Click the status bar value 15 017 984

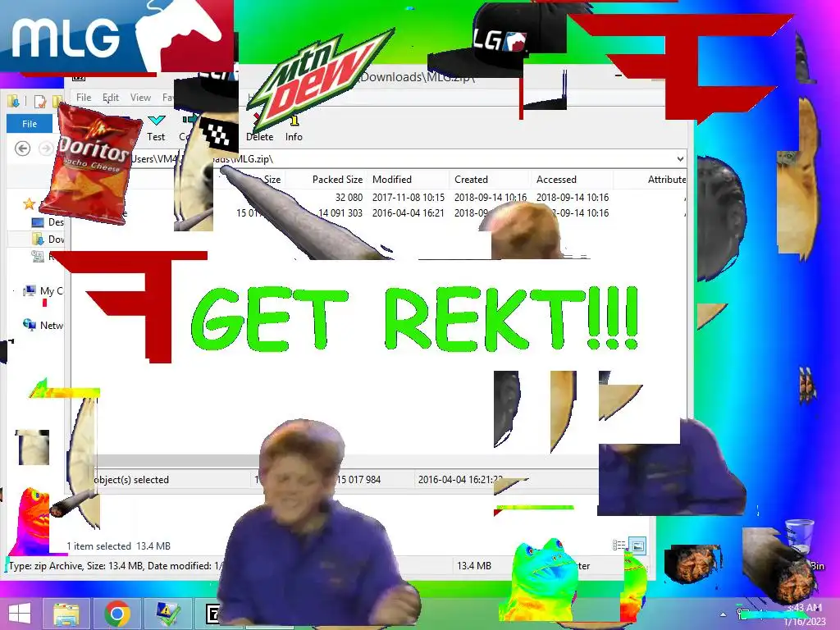[358, 479]
